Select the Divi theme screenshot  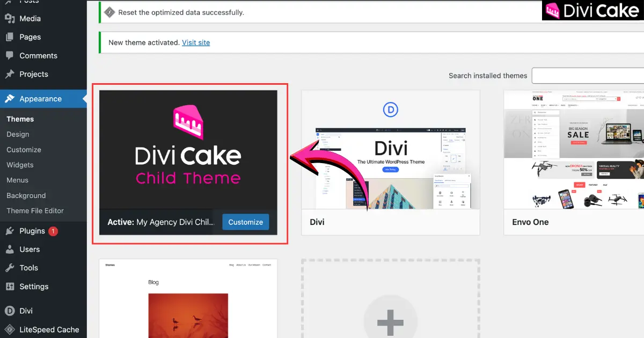click(x=390, y=150)
